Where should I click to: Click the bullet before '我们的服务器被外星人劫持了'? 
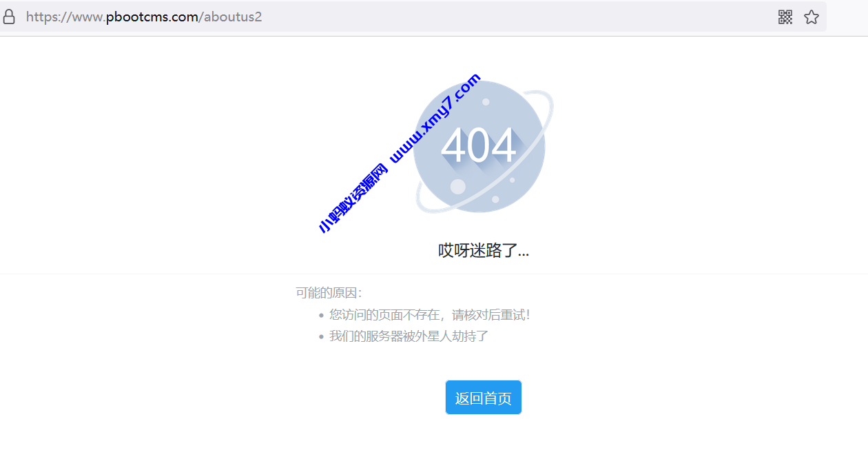(320, 336)
